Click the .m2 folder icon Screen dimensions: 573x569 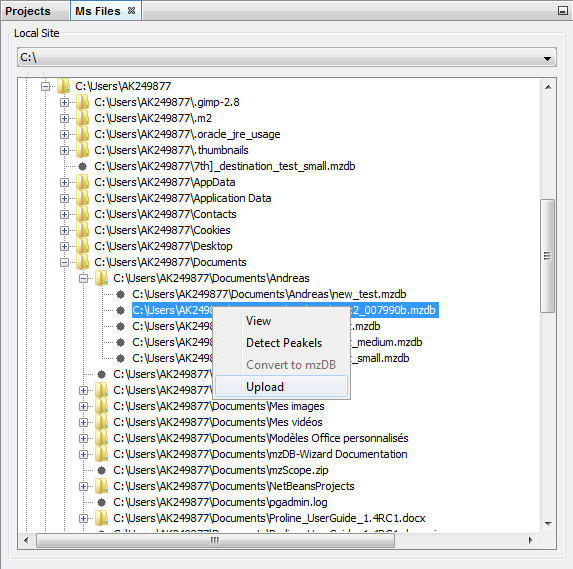point(82,118)
